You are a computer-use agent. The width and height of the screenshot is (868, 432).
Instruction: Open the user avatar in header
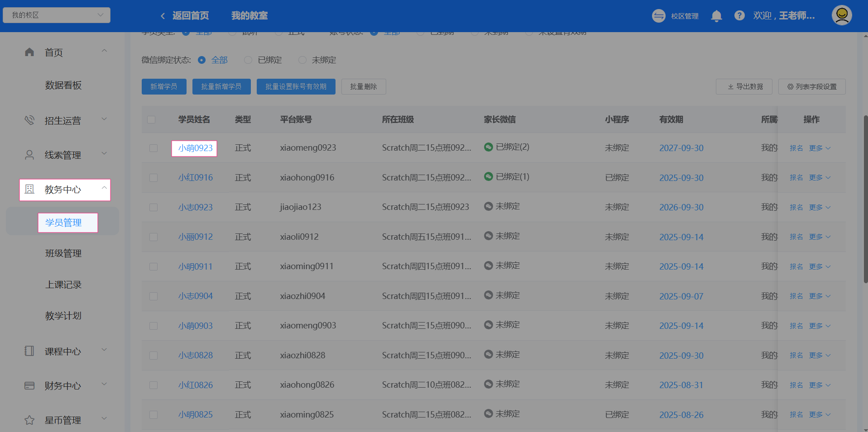tap(841, 15)
